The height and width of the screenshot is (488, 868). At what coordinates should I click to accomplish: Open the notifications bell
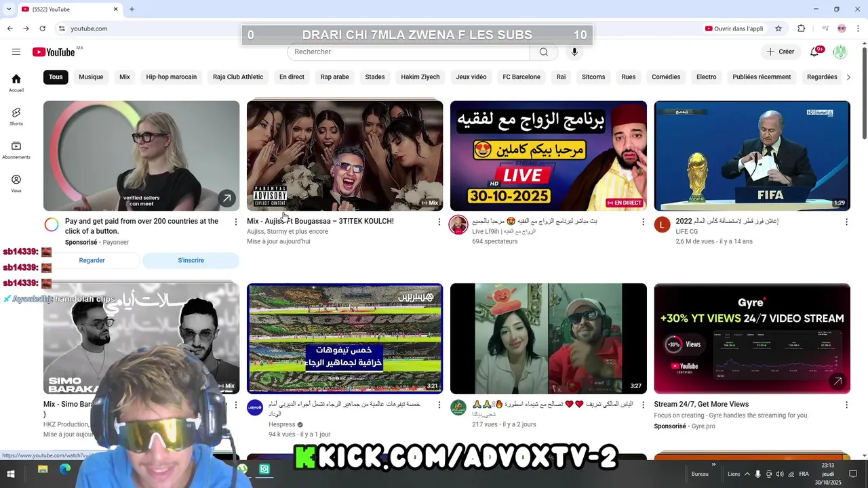(x=815, y=52)
